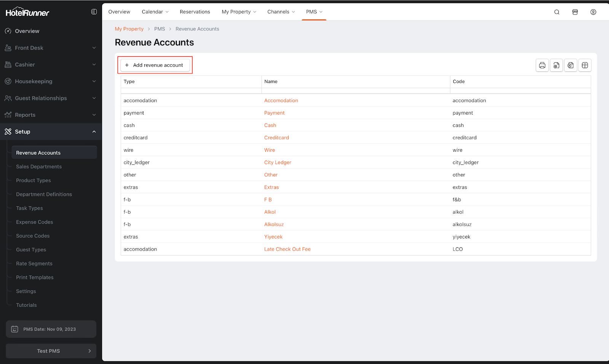Click the My Property breadcrumb link
609x364 pixels.
pyautogui.click(x=129, y=29)
